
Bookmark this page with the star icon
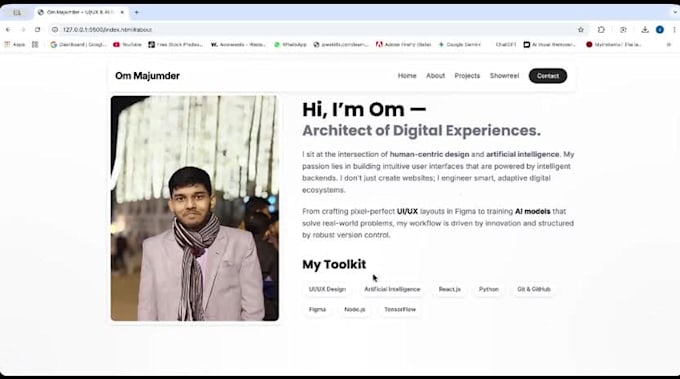coord(581,29)
